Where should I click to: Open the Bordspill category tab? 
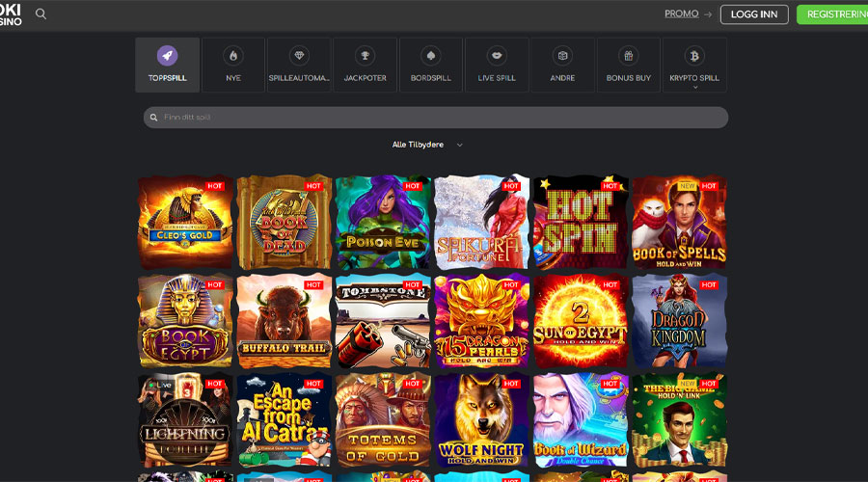[431, 65]
